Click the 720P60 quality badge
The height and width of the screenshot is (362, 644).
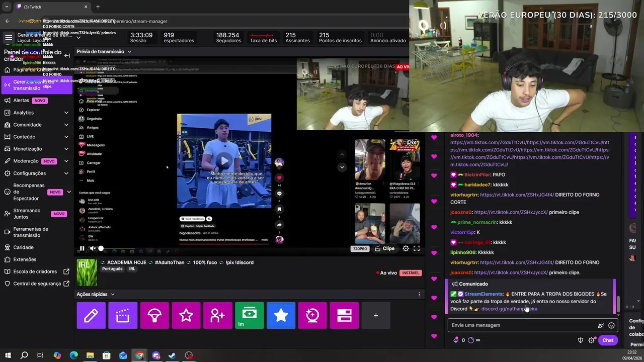[x=360, y=248]
